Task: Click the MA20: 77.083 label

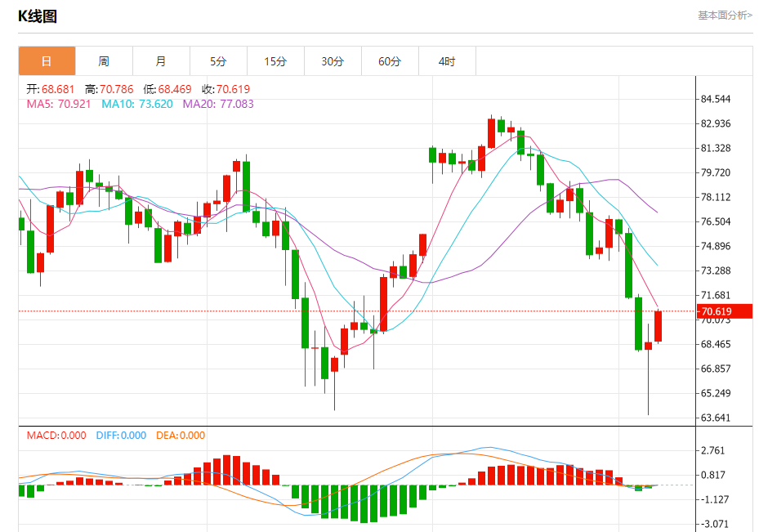Action: 218,104
